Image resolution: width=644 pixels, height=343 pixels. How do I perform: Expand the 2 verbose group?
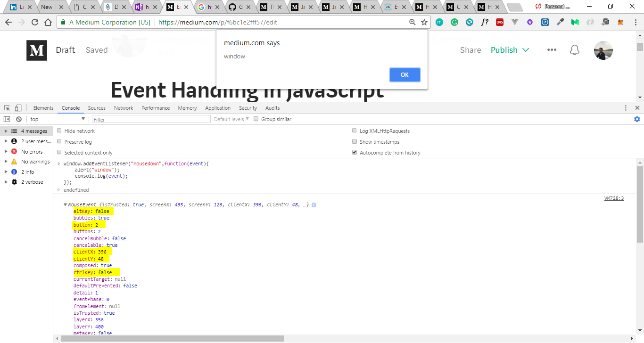[6, 182]
